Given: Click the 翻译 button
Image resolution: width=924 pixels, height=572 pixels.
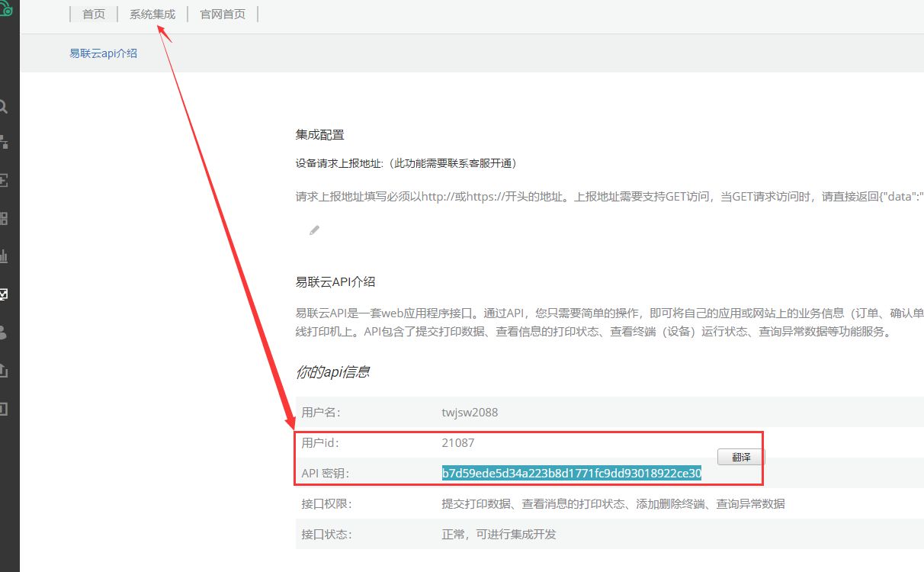Looking at the screenshot, I should pyautogui.click(x=741, y=457).
